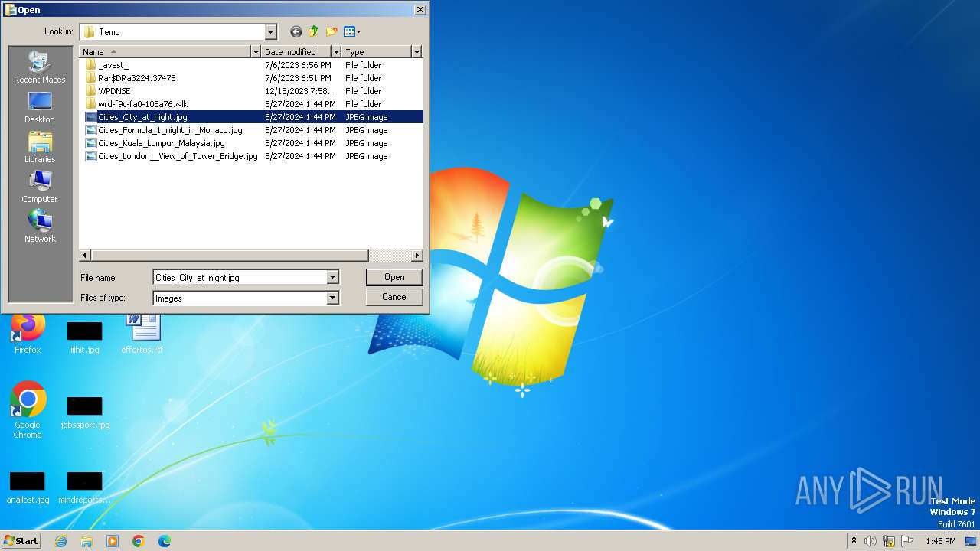Launch Microsoft Edge from taskbar
This screenshot has height=551, width=980.
[x=165, y=541]
